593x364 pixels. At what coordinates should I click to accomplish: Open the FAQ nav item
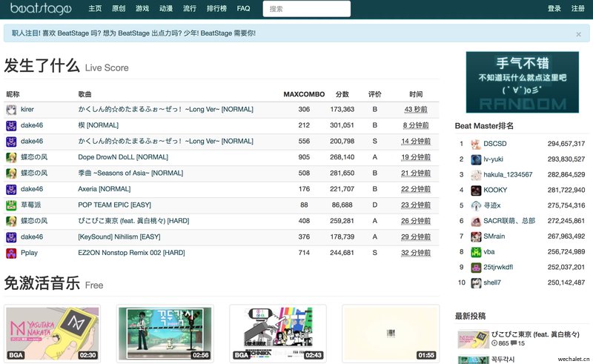pos(243,8)
